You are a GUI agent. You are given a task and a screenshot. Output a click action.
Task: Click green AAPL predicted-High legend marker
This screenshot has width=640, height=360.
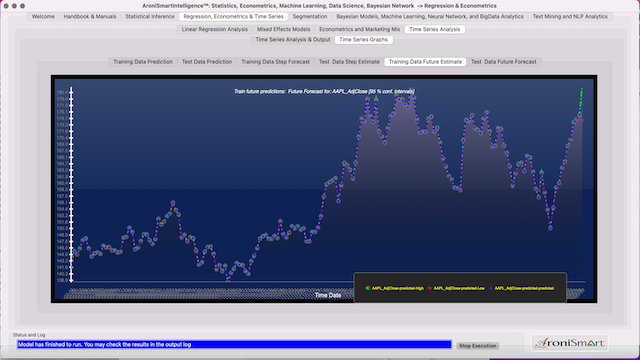(x=368, y=288)
